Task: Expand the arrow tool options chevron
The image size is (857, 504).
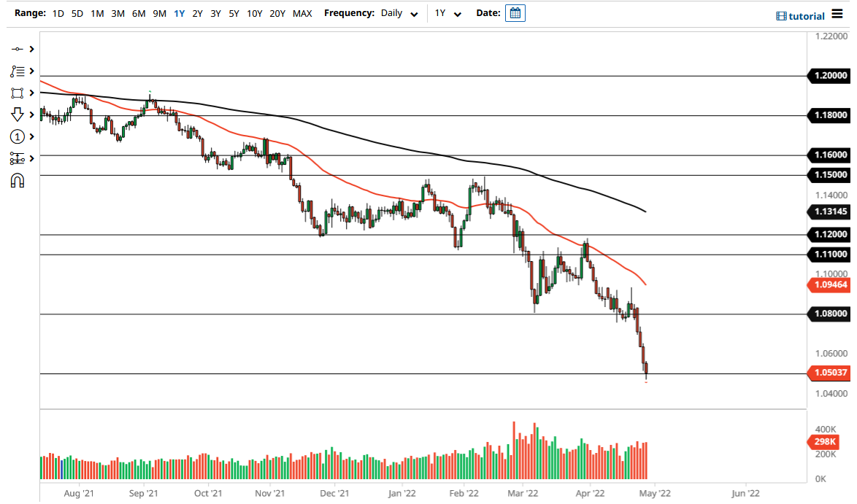Action: (30, 115)
